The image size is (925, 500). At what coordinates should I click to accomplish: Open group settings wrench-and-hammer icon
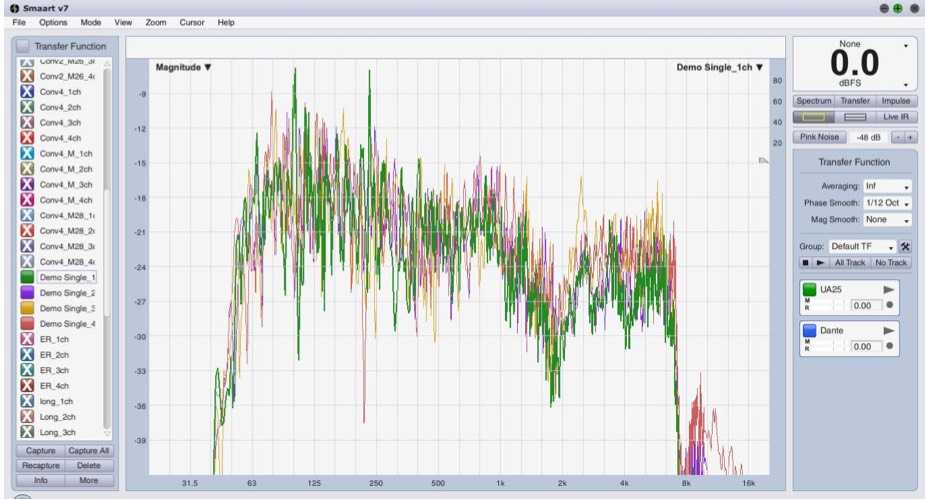coord(904,246)
